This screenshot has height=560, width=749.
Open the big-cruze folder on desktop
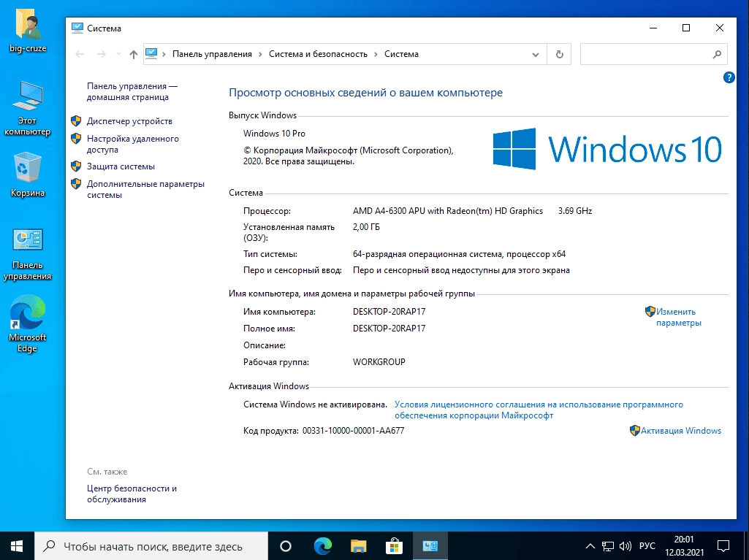click(x=28, y=30)
